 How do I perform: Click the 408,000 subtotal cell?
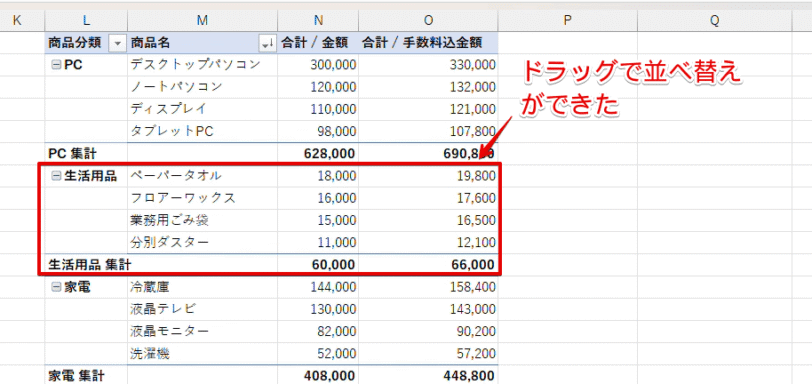318,375
